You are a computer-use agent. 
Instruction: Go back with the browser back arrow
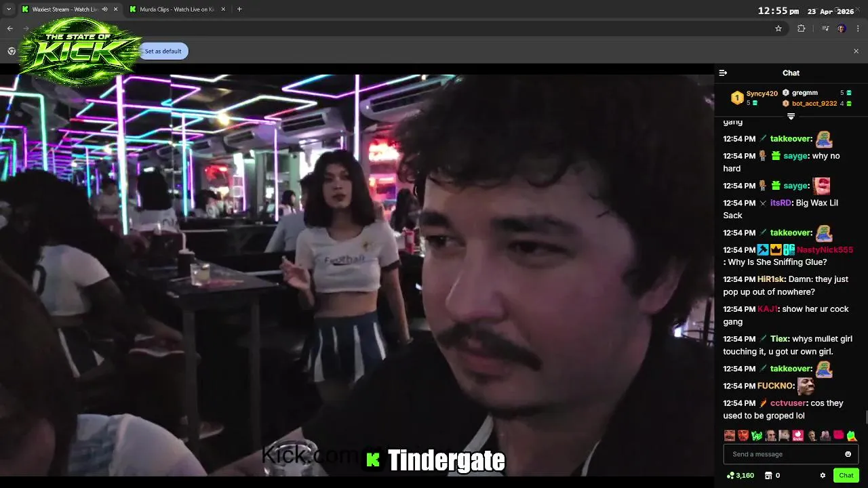pyautogui.click(x=9, y=28)
